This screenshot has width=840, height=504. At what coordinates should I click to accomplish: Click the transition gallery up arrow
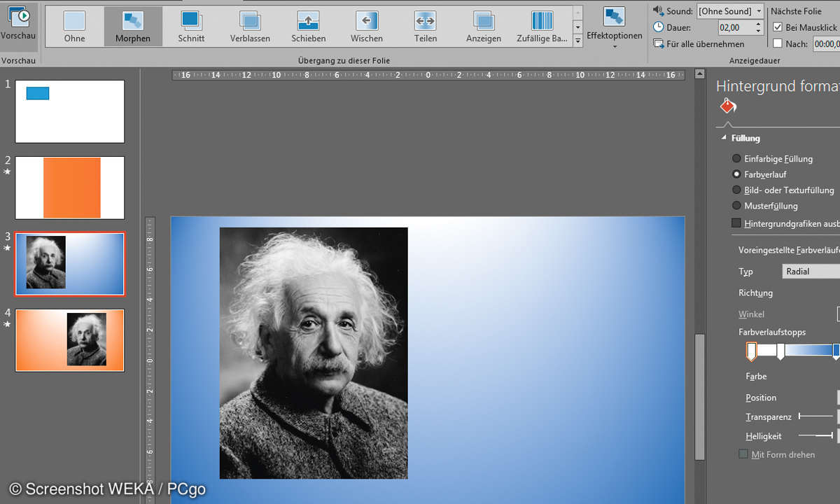[577, 13]
